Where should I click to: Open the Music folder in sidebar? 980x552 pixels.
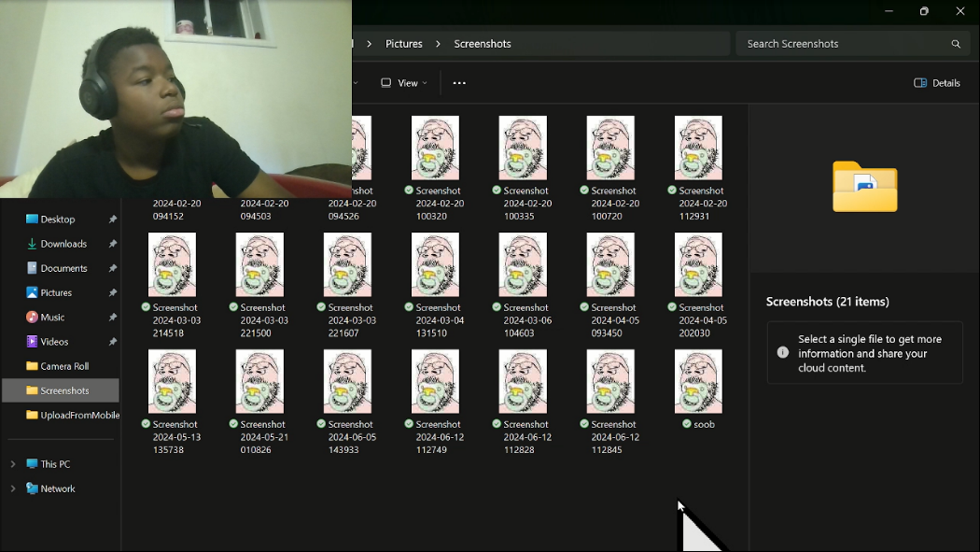(52, 318)
